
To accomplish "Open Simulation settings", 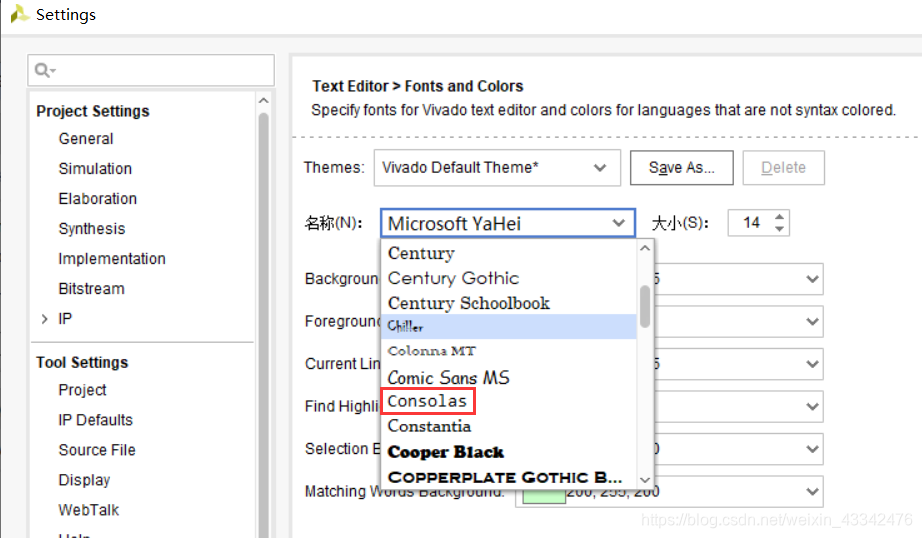I will coord(95,169).
